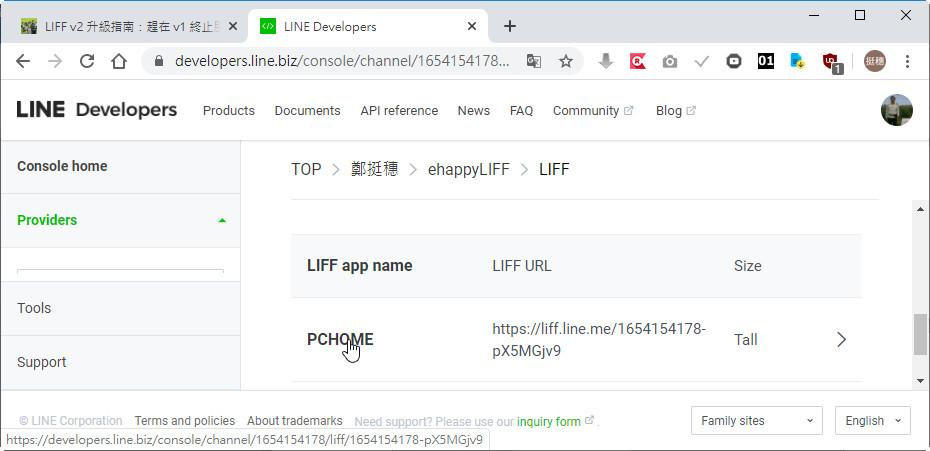Click the browser forward arrow
930x451 pixels.
pyautogui.click(x=55, y=61)
